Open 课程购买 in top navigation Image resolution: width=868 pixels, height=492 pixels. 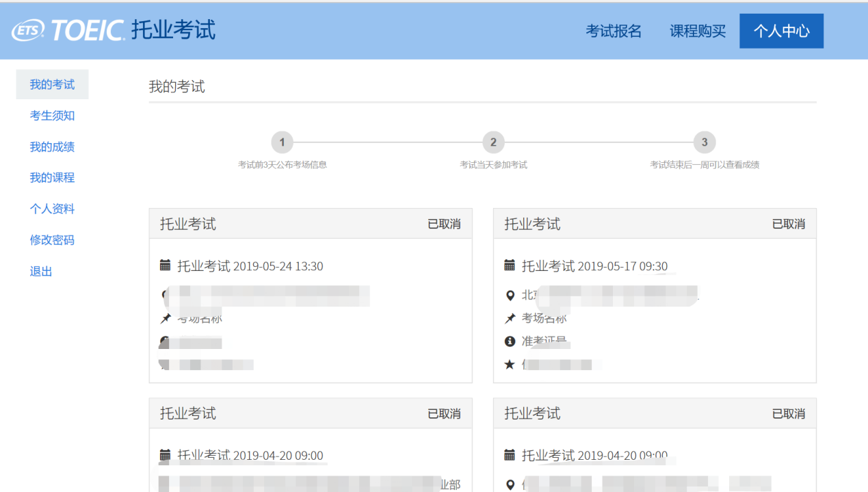click(698, 31)
